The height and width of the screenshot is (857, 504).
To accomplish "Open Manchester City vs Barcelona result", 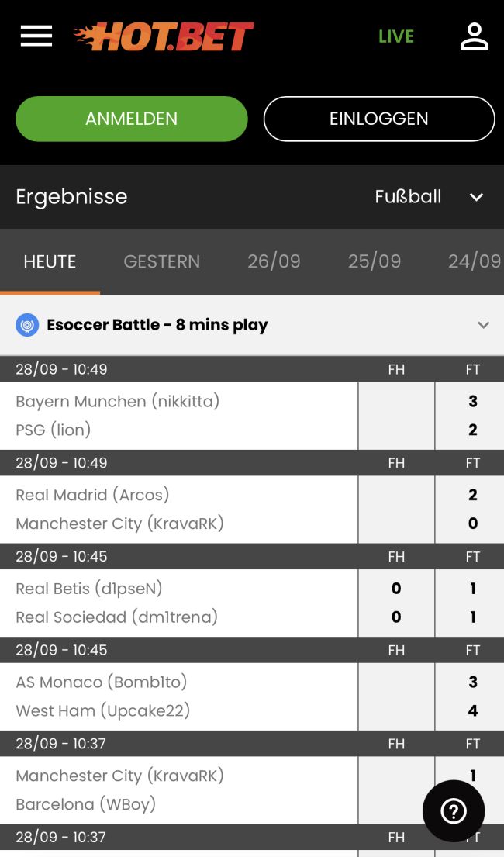I will click(178, 790).
